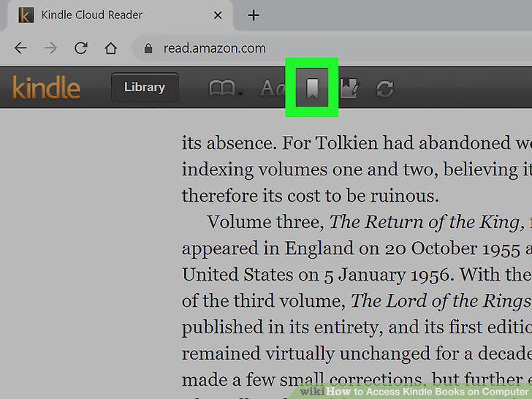Go back with the browser back arrow

pos(20,47)
